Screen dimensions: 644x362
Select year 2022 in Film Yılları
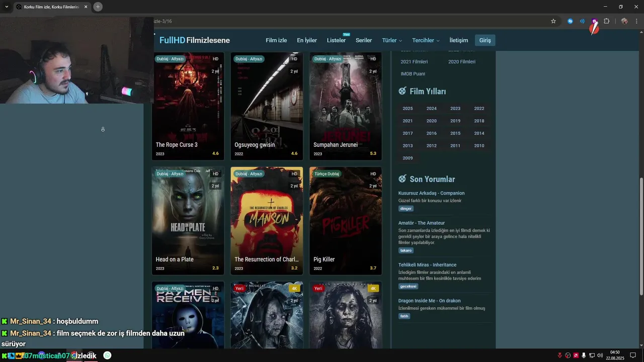pyautogui.click(x=479, y=109)
